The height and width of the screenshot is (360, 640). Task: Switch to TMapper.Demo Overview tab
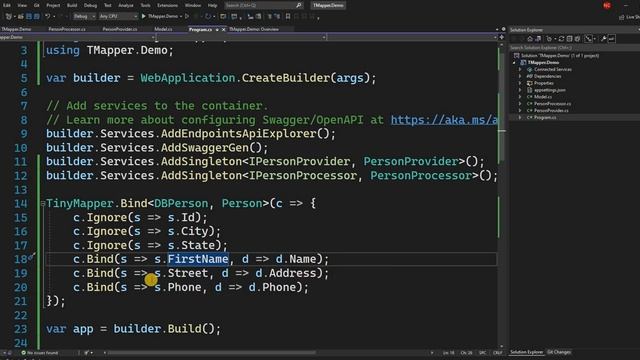point(254,29)
